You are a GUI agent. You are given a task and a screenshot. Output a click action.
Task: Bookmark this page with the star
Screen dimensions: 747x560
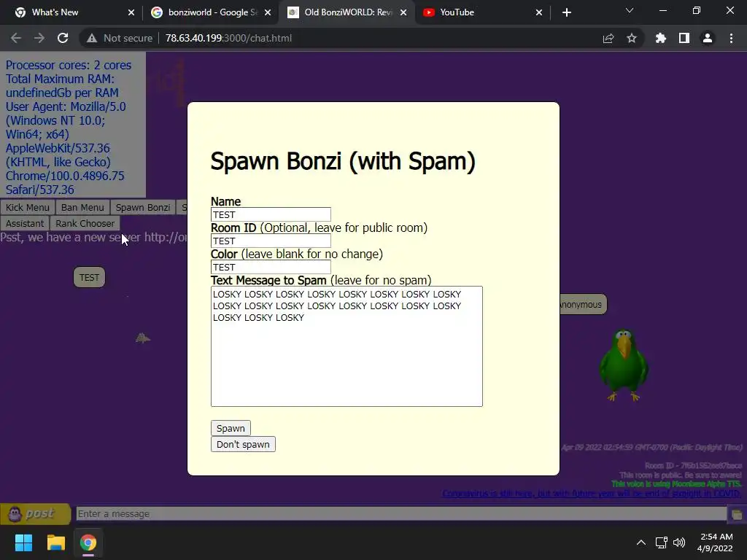(x=632, y=38)
